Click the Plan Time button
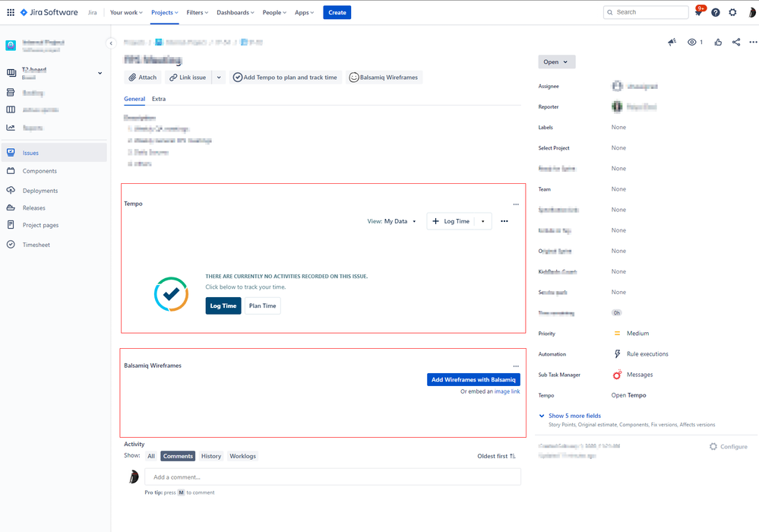The height and width of the screenshot is (532, 759). [262, 306]
